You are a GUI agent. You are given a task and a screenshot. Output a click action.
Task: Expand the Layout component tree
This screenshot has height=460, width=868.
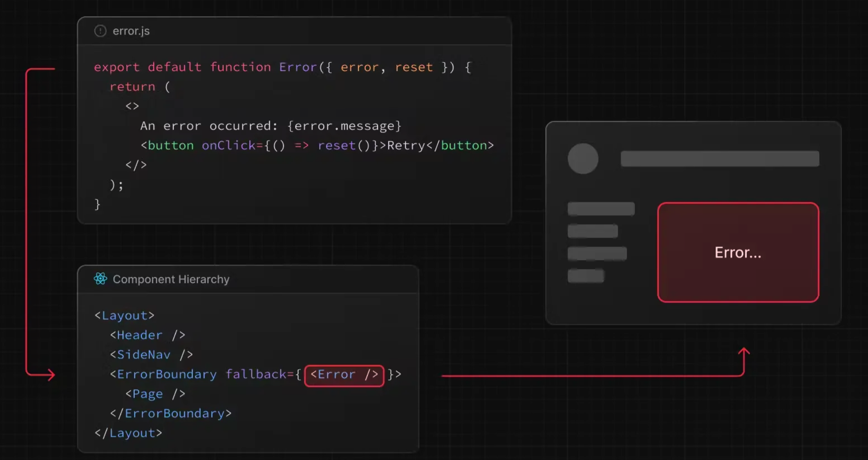tap(123, 315)
